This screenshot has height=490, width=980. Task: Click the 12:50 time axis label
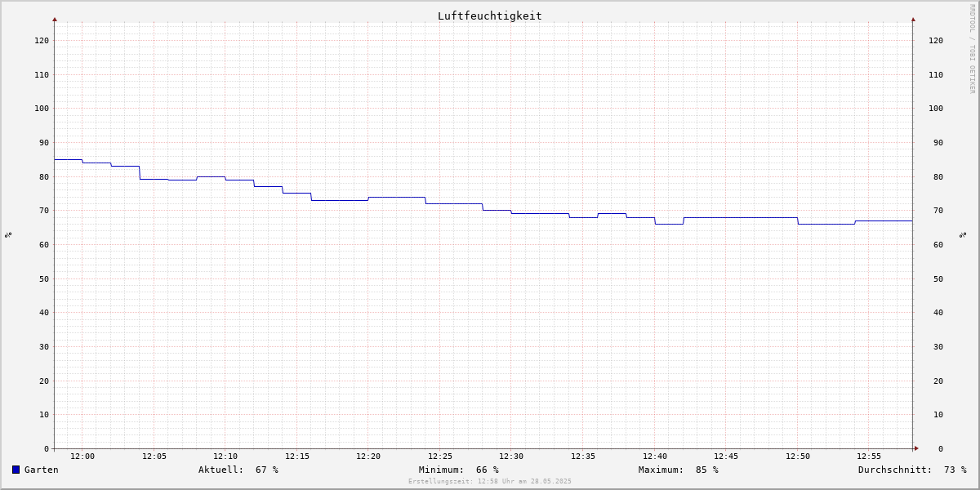point(798,456)
